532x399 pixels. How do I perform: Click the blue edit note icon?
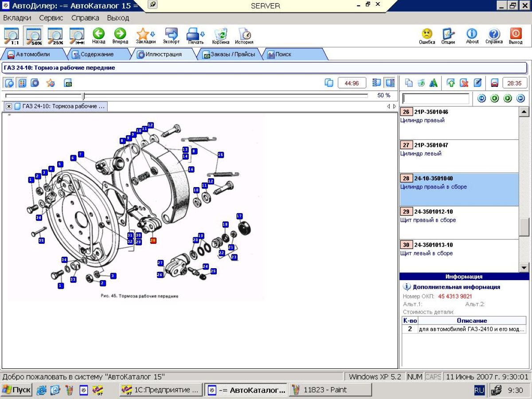pos(477,83)
